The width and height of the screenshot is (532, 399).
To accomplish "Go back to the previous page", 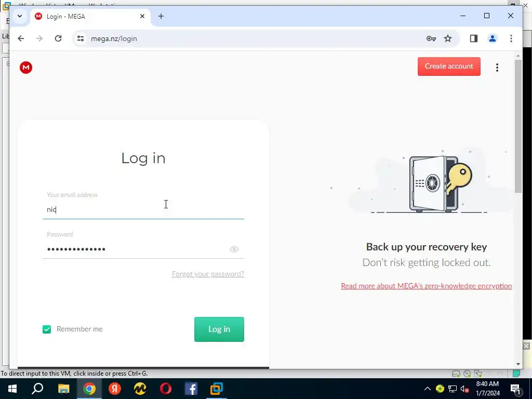I will pos(21,38).
